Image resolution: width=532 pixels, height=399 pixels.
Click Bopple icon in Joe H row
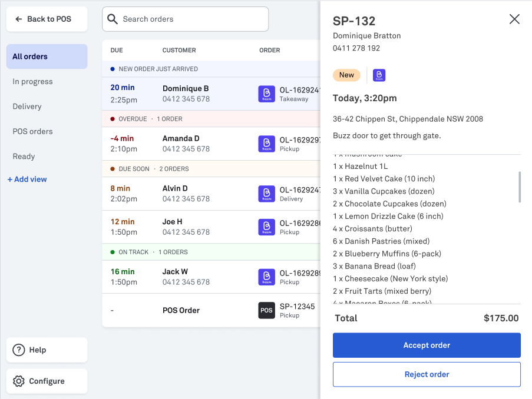coord(267,227)
